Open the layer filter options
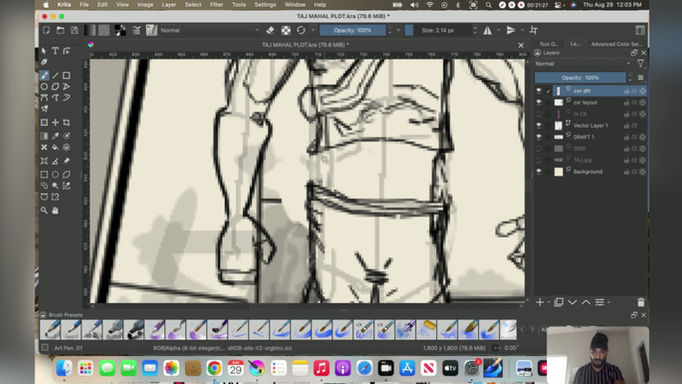Image resolution: width=682 pixels, height=384 pixels. pos(641,63)
